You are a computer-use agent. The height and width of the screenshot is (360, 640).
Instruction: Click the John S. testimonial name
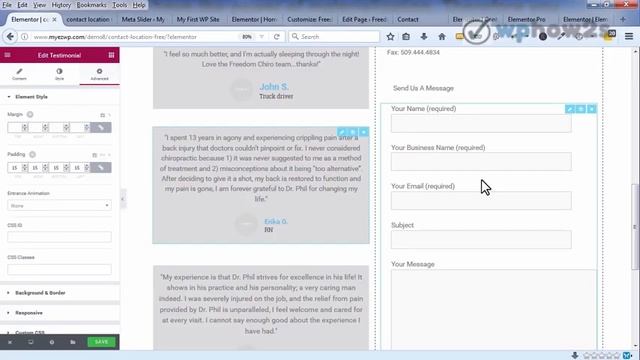274,87
